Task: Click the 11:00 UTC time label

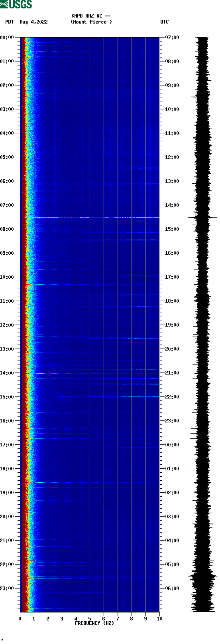Action: [x=172, y=133]
